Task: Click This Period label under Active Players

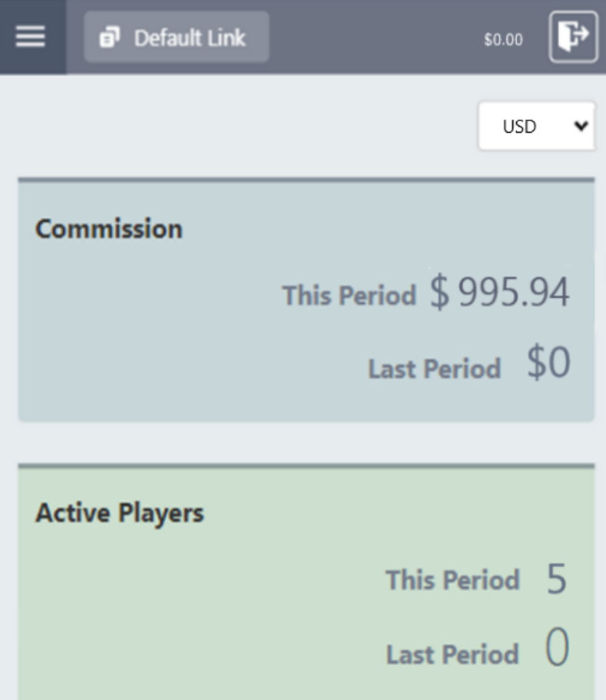Action: [x=452, y=579]
